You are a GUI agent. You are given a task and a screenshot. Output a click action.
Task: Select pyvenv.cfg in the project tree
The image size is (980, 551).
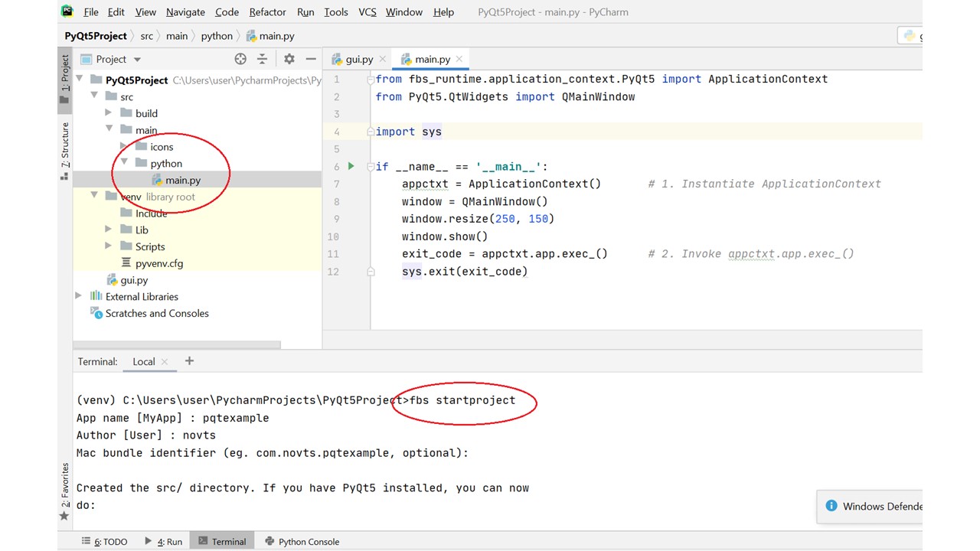click(x=158, y=263)
